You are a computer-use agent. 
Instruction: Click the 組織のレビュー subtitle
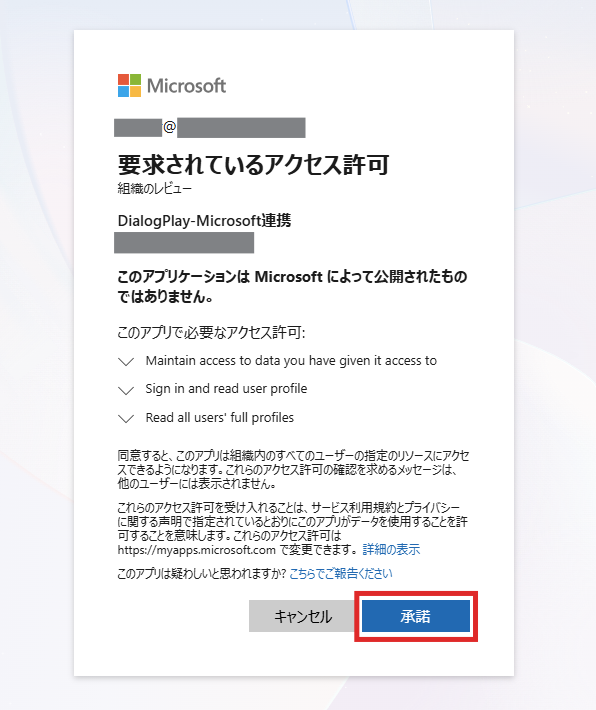coord(154,188)
